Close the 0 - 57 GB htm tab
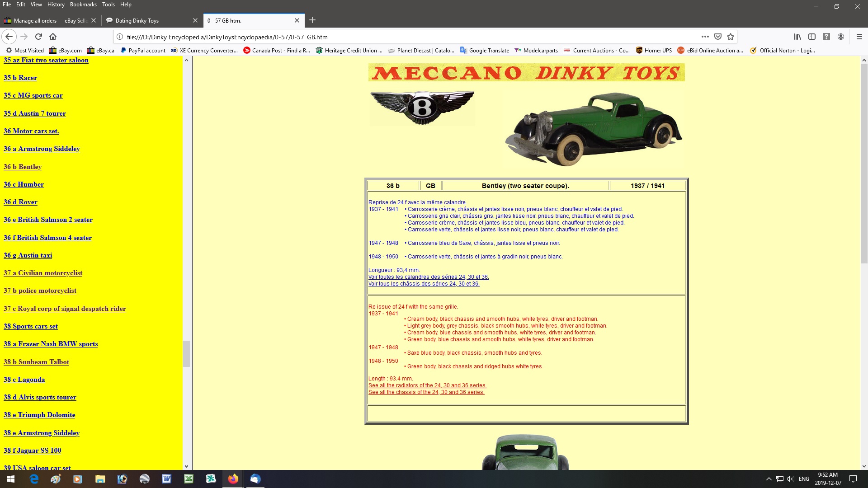 (x=297, y=20)
